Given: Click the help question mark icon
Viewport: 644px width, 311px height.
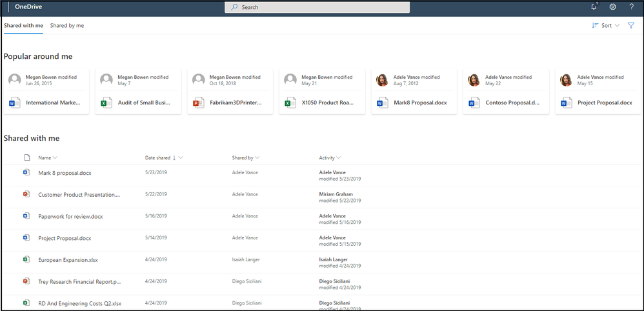Looking at the screenshot, I should [x=631, y=7].
